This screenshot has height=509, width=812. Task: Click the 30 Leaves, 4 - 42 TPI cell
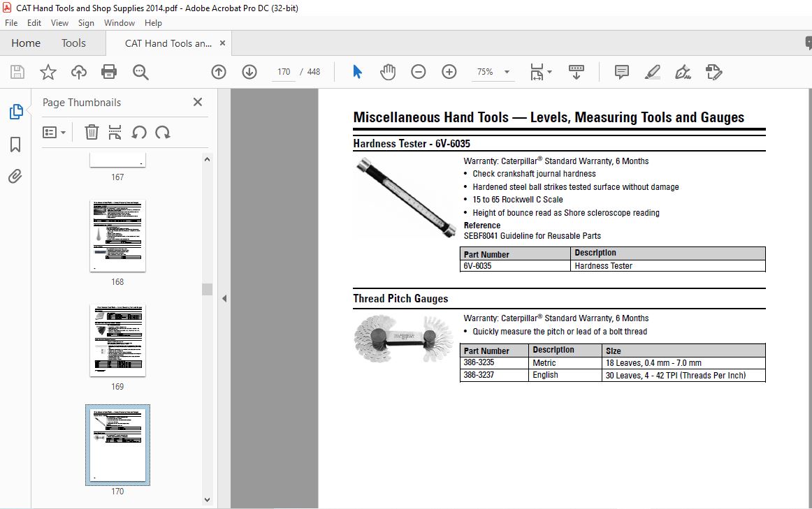(x=683, y=375)
